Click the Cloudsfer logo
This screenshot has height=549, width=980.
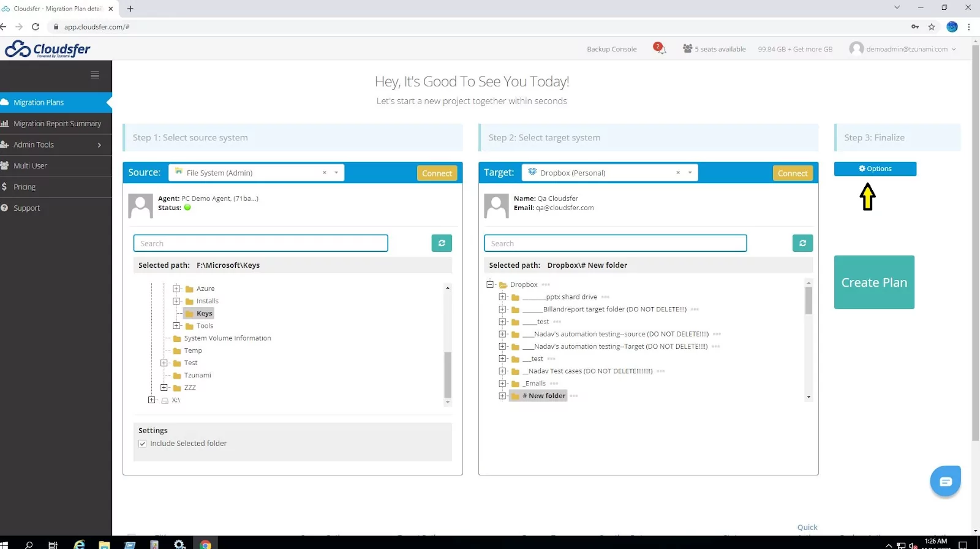coord(47,49)
